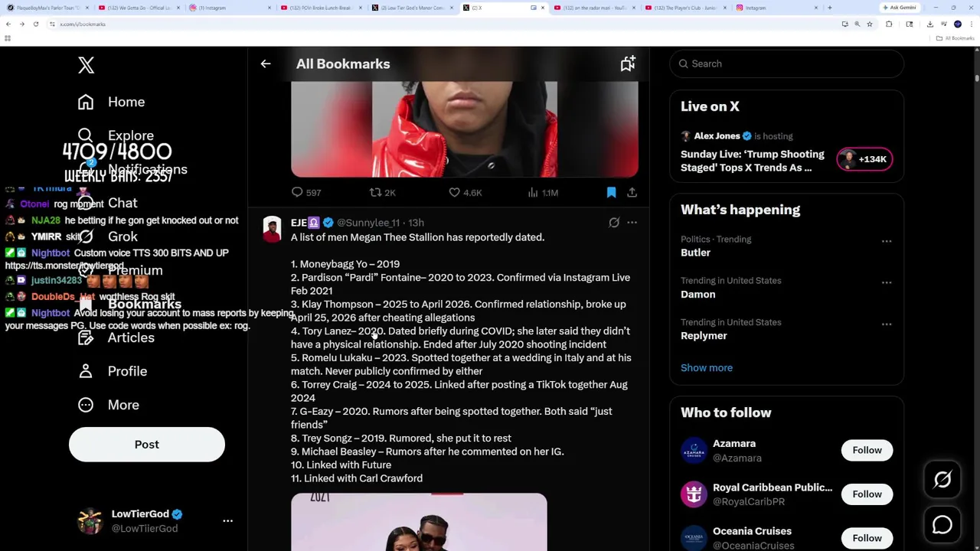The height and width of the screenshot is (551, 980).
Task: Open the three-dot menu on EJE's post
Action: (632, 223)
